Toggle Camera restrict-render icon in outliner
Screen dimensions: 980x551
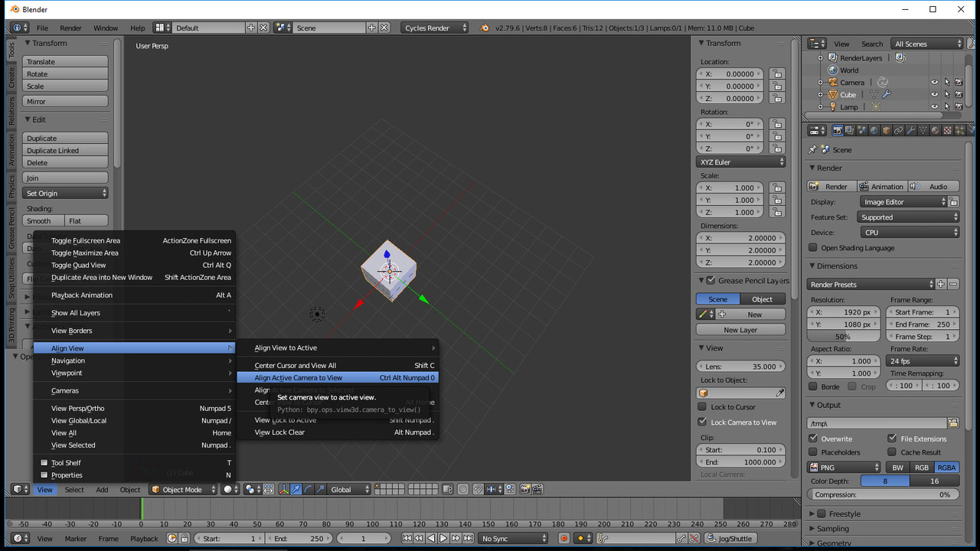tap(959, 82)
